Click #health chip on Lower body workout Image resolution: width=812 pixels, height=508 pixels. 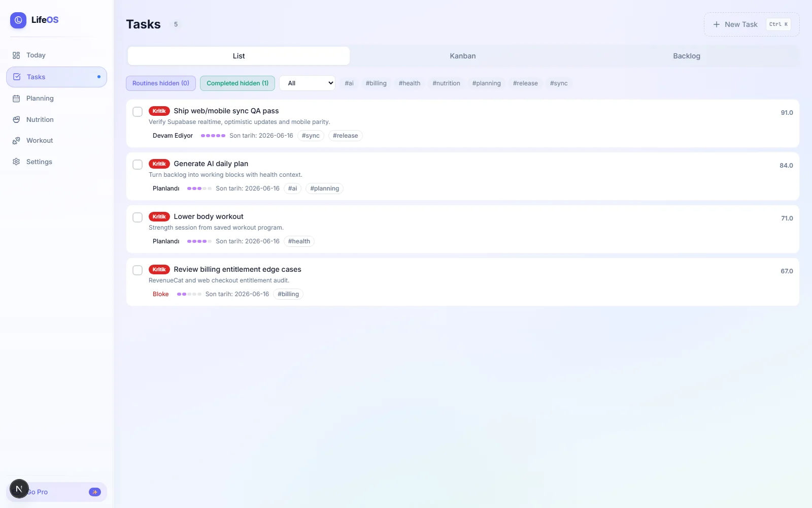[x=299, y=241]
